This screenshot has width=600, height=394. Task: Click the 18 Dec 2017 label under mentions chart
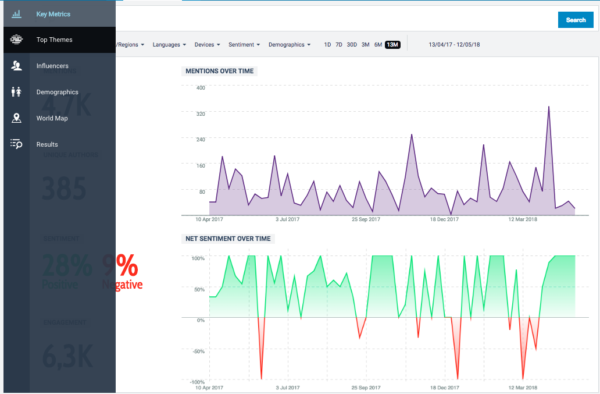(x=444, y=220)
